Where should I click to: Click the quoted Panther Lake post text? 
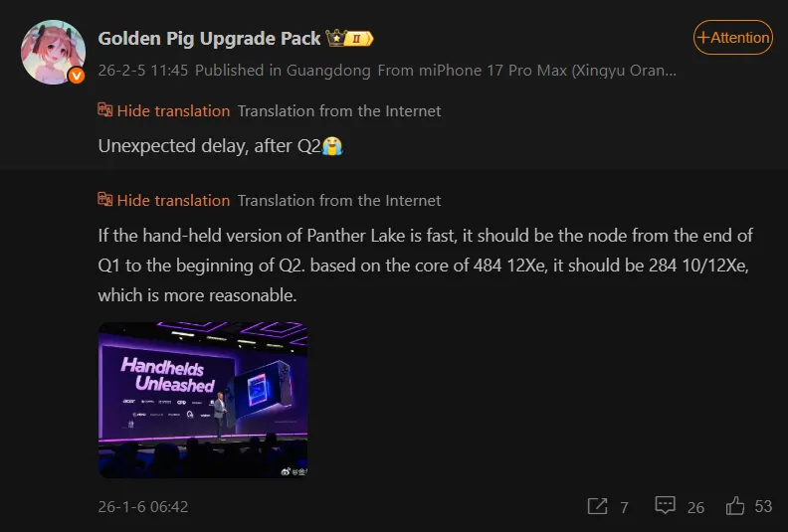coord(425,266)
